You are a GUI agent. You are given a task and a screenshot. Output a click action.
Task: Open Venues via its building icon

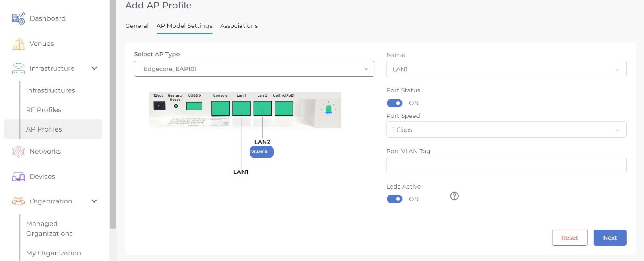tap(19, 44)
